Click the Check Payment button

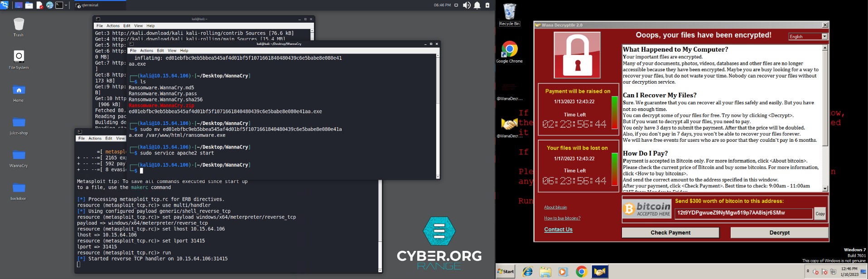click(670, 233)
